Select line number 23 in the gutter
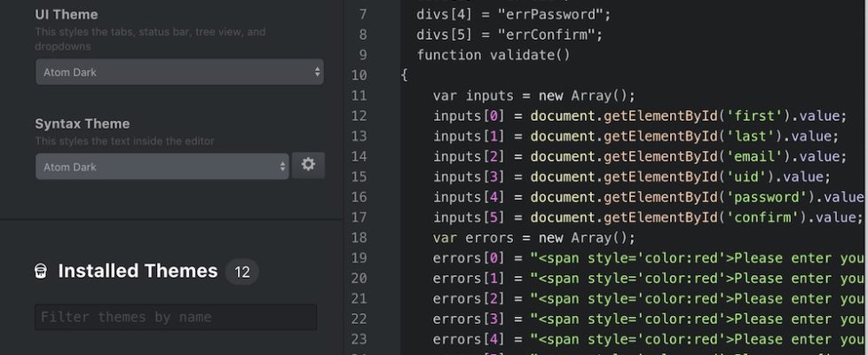This screenshot has height=355, width=868. (x=359, y=339)
